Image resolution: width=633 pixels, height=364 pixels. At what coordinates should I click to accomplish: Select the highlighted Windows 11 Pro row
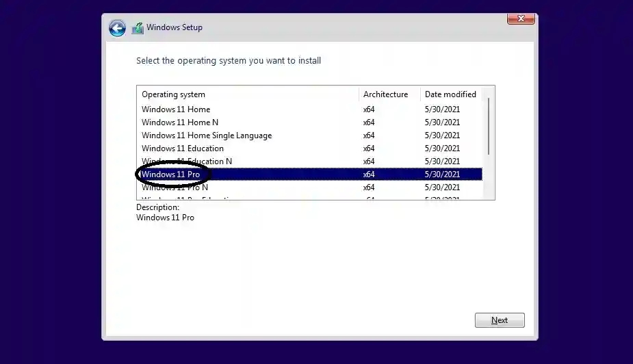309,174
